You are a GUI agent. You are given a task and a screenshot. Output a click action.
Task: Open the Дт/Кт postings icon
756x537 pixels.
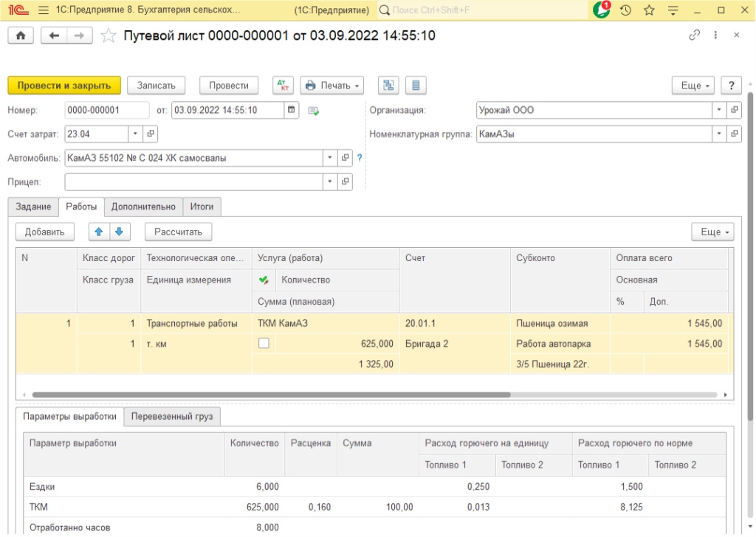click(283, 86)
